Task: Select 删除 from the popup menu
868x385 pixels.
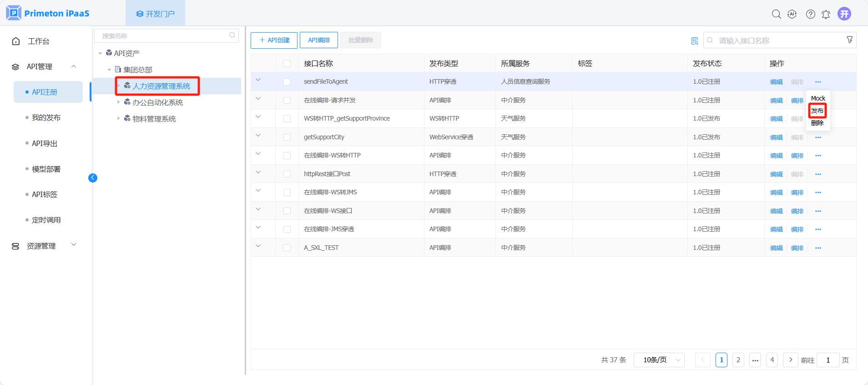Action: point(817,123)
